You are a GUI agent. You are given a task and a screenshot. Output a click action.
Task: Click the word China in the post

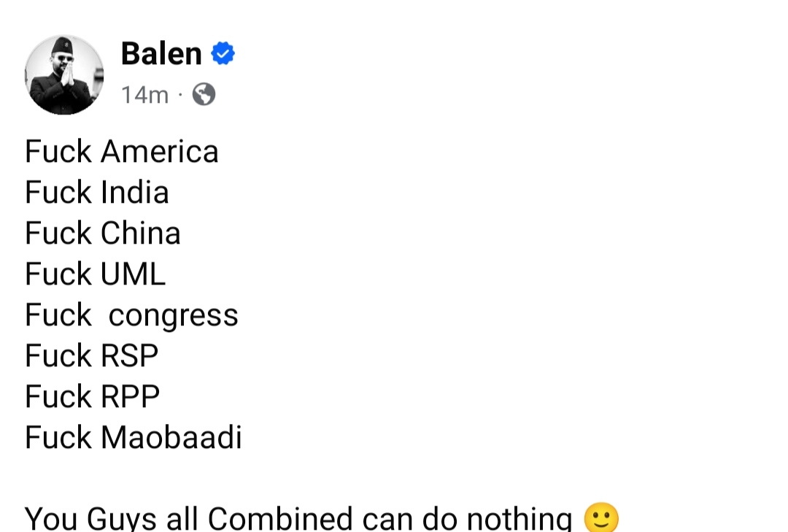[141, 234]
